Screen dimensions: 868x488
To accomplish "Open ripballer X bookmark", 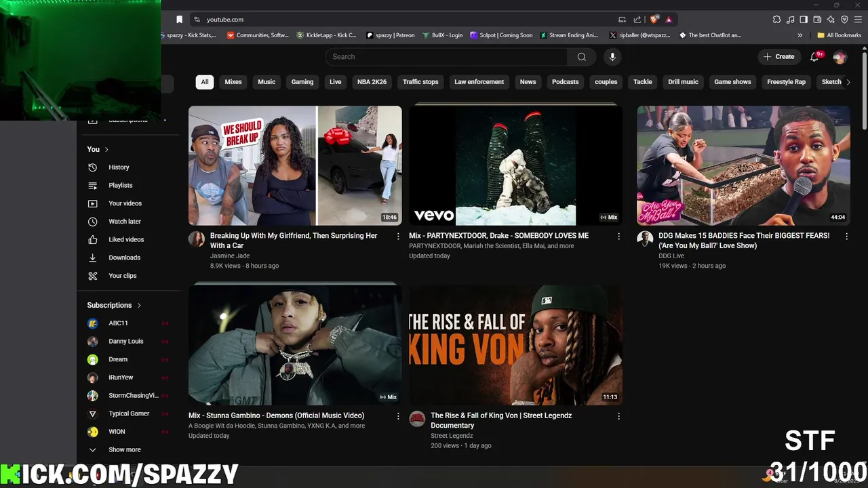I will (640, 35).
